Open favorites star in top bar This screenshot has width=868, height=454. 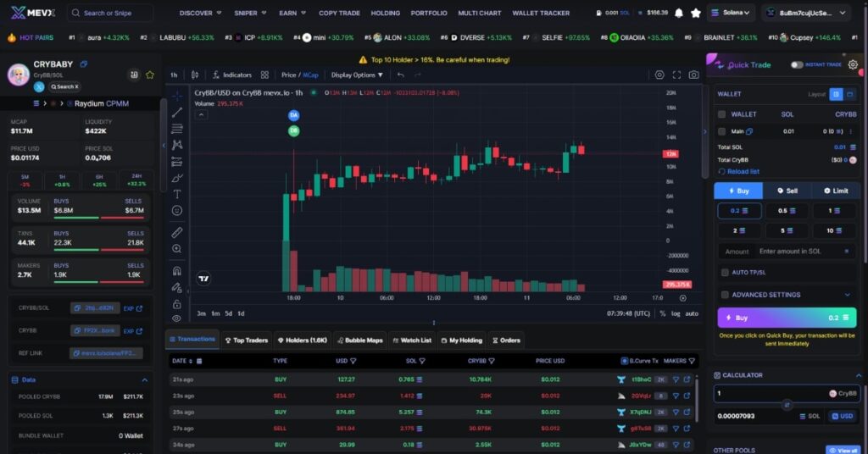(x=696, y=13)
